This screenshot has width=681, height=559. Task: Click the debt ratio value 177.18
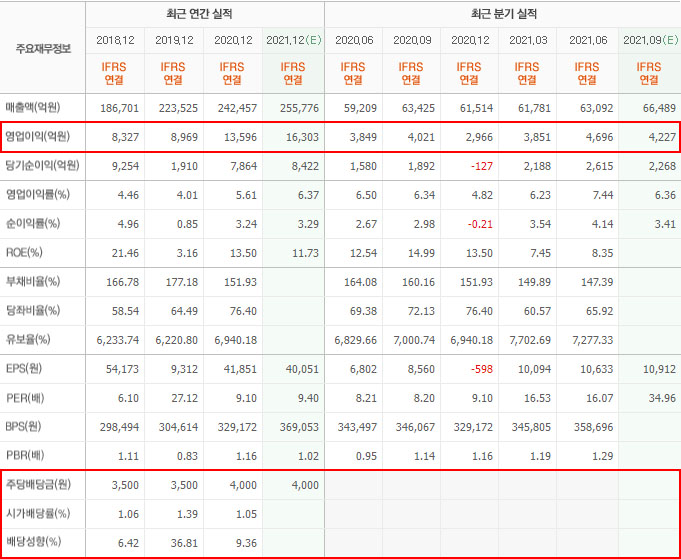click(182, 282)
